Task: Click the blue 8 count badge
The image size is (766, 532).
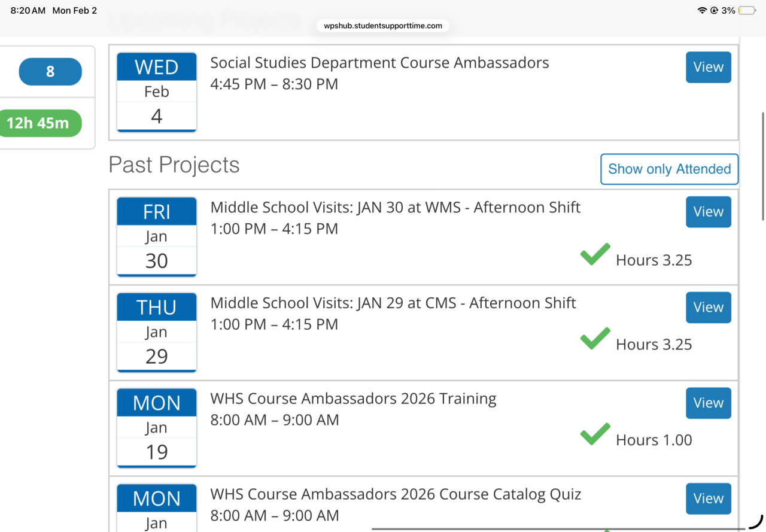Action: (50, 72)
